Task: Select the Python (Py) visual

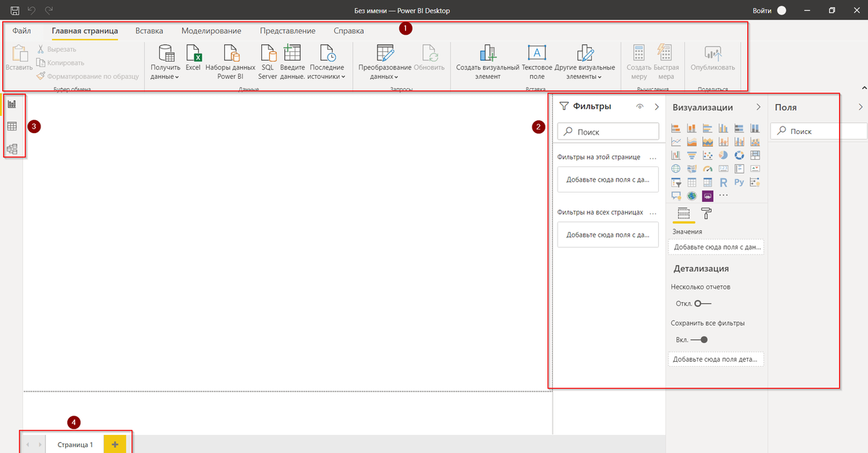Action: pos(739,182)
